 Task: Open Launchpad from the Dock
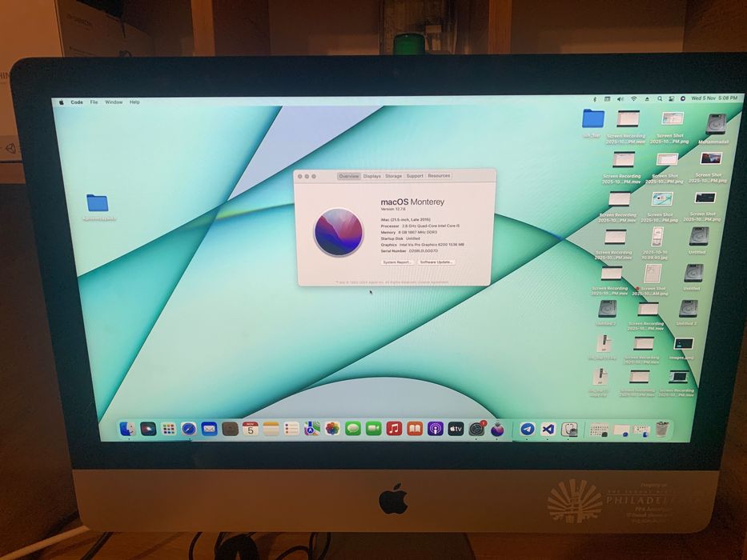click(168, 429)
